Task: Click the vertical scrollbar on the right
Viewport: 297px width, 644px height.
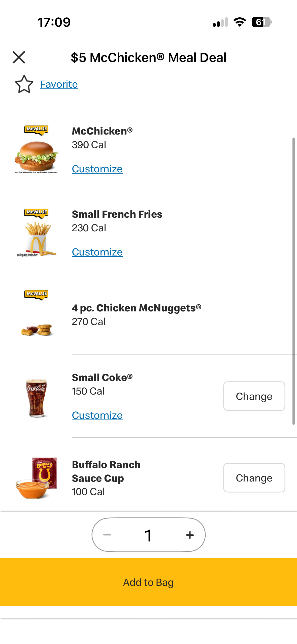Action: (293, 281)
